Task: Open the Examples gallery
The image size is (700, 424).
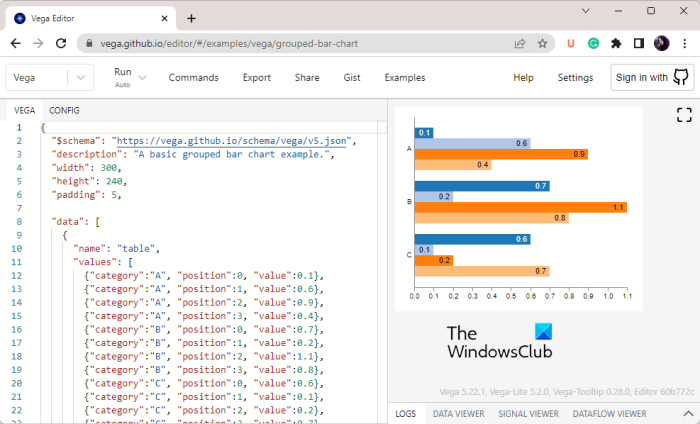Action: (404, 77)
